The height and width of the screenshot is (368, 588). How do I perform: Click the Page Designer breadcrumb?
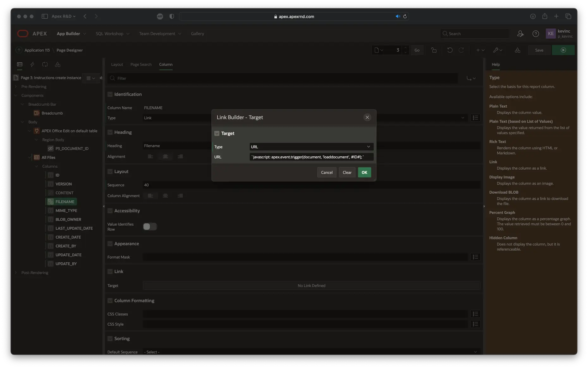click(70, 50)
